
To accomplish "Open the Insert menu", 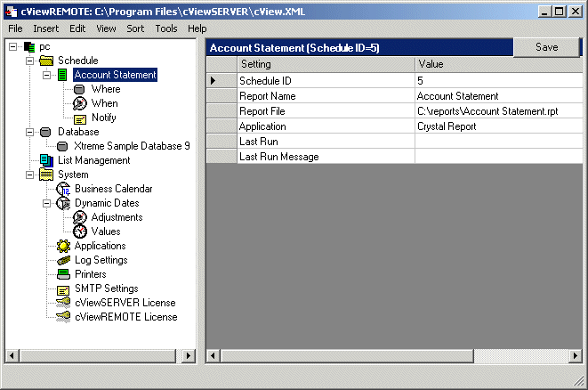I will click(x=45, y=28).
